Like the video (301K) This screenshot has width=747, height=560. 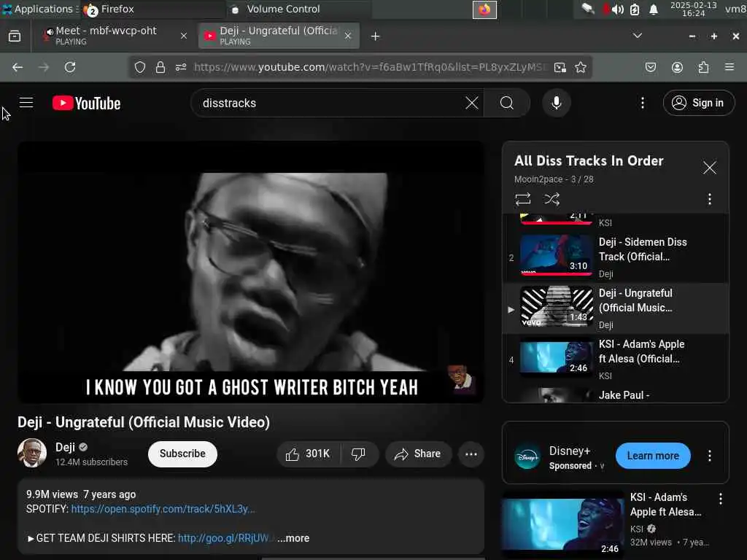(309, 454)
